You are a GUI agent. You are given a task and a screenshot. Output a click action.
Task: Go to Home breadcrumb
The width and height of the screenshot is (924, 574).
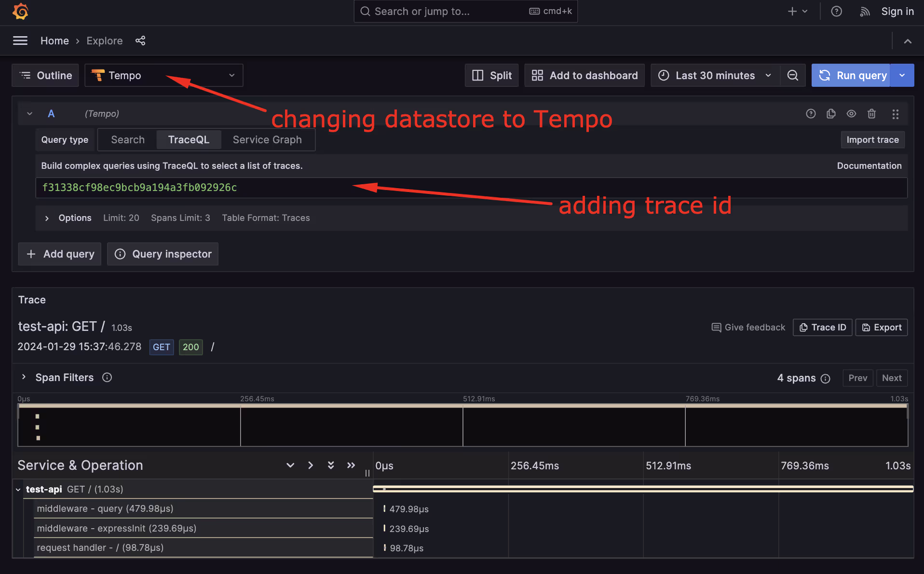point(54,41)
